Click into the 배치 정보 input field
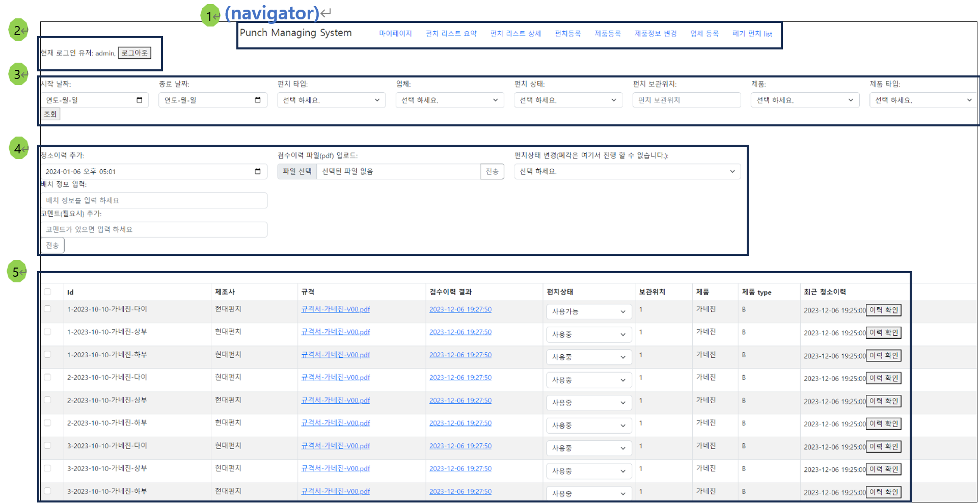980x503 pixels. (x=153, y=200)
